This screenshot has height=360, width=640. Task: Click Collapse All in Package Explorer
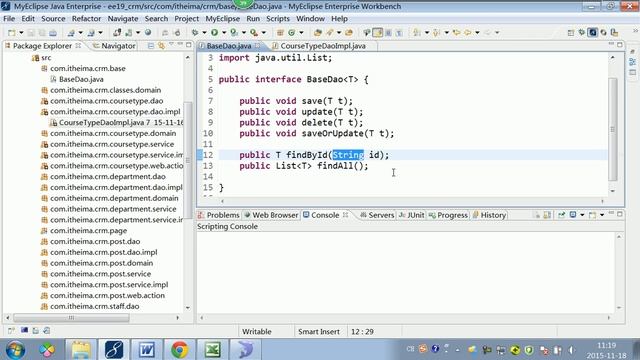click(x=151, y=46)
